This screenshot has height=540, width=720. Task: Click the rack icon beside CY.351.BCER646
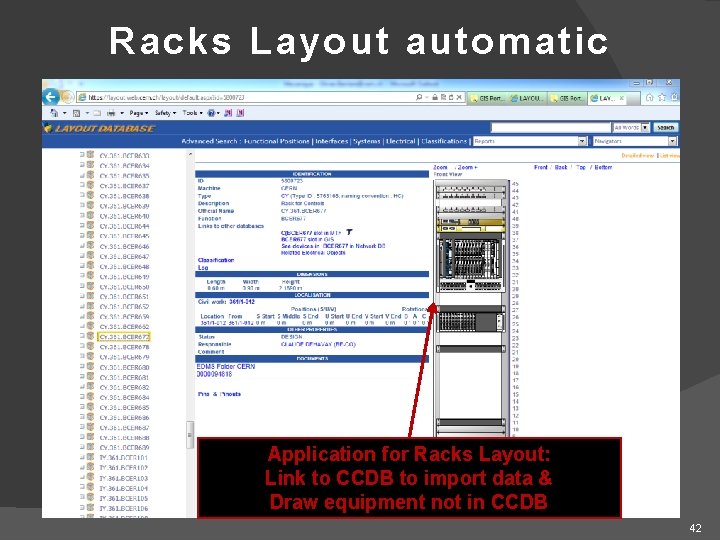tap(90, 246)
